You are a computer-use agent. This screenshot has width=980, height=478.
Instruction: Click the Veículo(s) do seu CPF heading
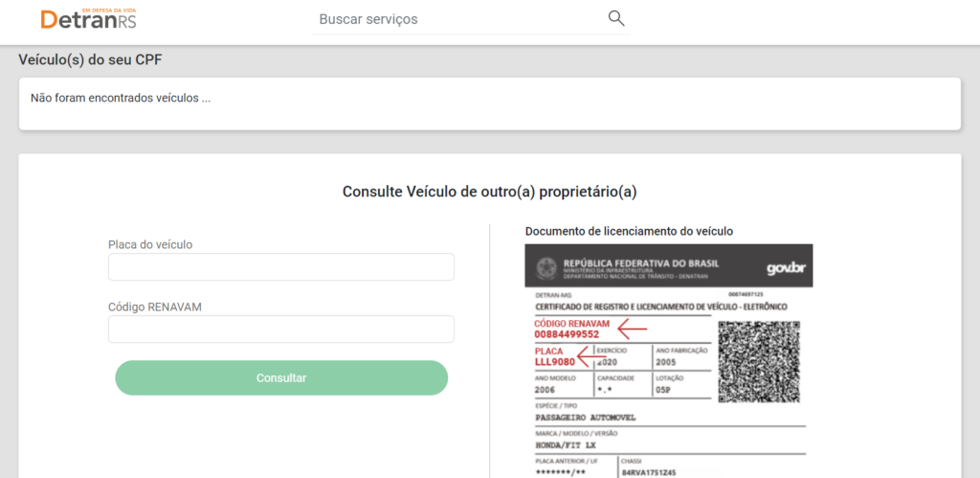(x=90, y=60)
